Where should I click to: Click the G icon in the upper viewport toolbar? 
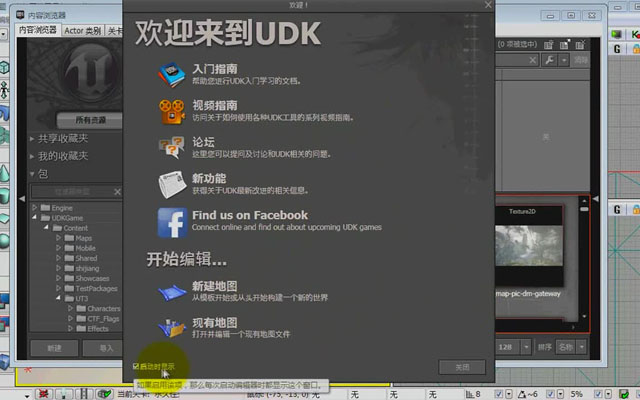(x=617, y=49)
